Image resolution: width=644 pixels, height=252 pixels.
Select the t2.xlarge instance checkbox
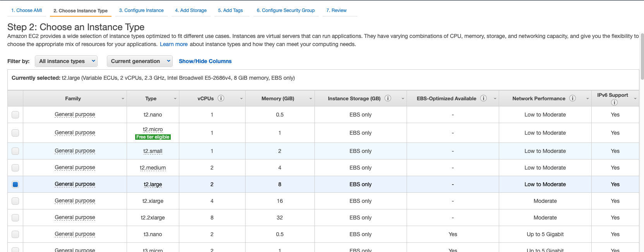tap(15, 201)
